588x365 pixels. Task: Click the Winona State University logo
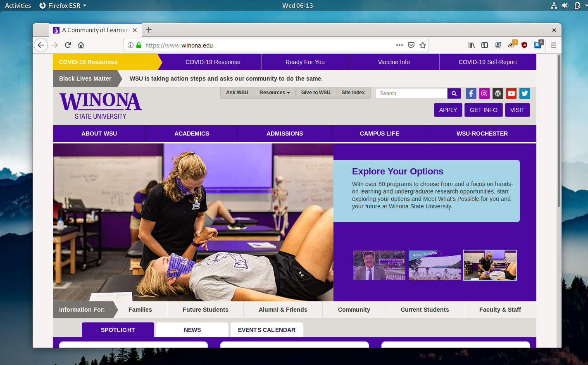pos(100,106)
